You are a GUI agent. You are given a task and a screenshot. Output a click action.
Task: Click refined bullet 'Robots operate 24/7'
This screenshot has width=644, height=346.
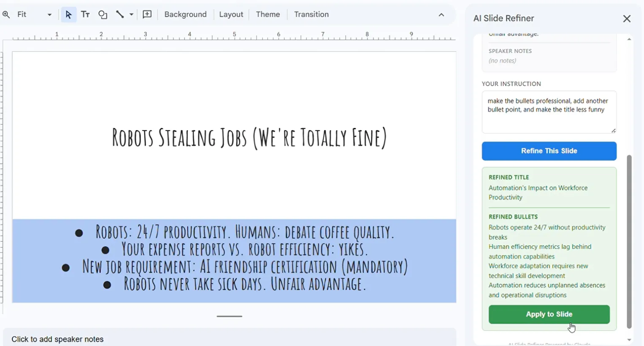click(x=547, y=232)
